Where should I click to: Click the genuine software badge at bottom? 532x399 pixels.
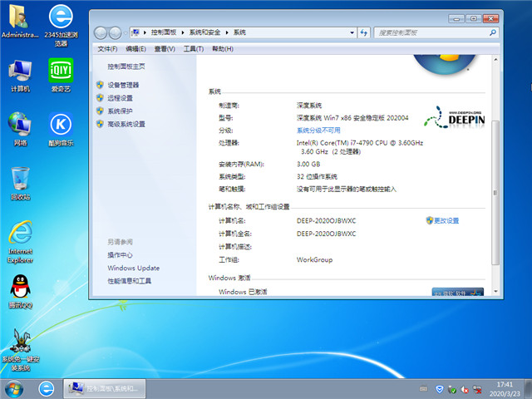(x=458, y=292)
